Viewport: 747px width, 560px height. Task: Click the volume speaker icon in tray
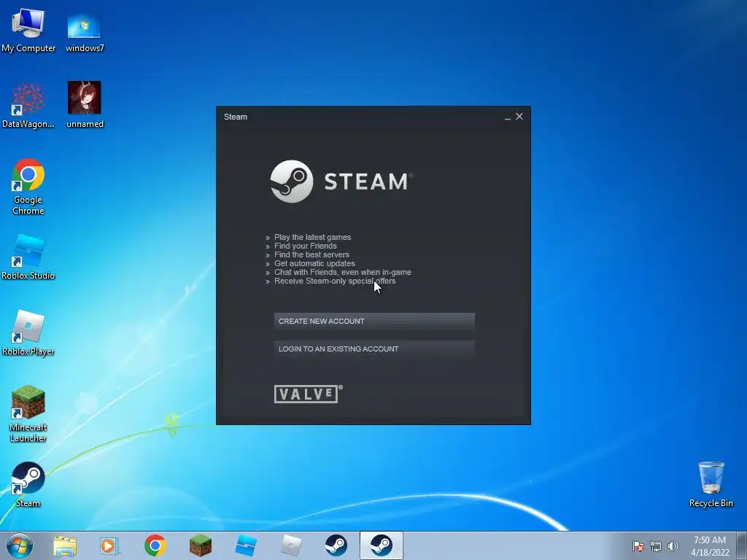(x=673, y=546)
